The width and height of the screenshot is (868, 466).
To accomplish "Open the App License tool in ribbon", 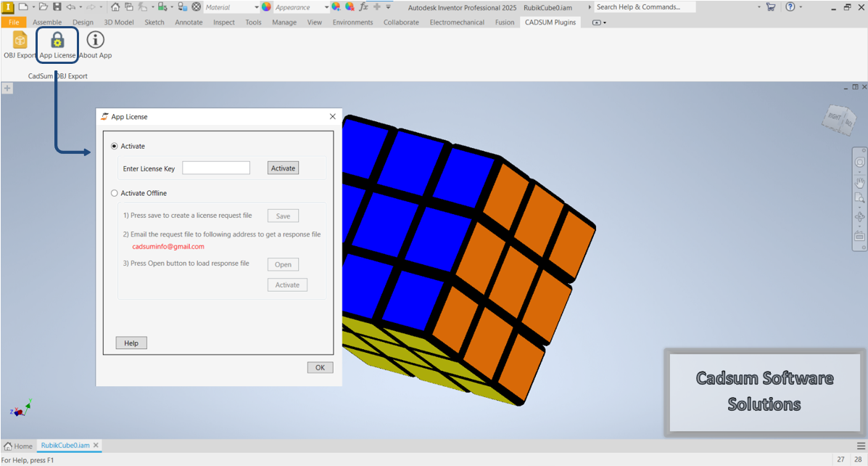I will [57, 45].
